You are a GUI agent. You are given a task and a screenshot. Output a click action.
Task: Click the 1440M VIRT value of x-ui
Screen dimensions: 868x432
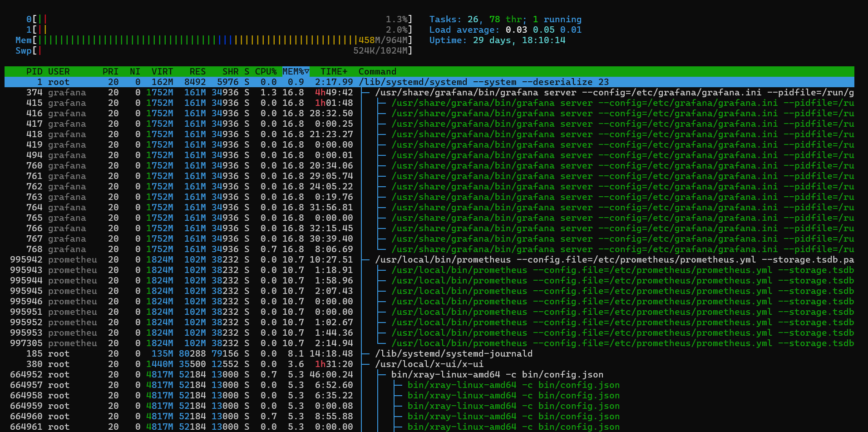(x=159, y=364)
